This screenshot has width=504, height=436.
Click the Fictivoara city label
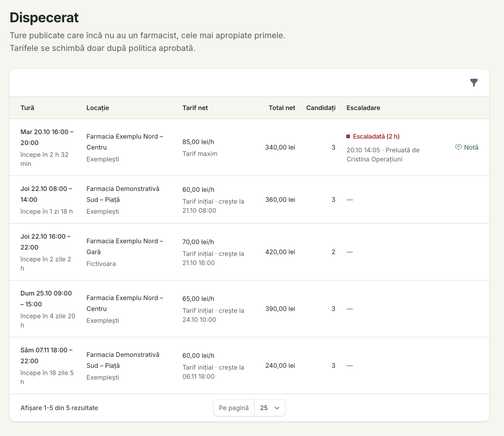pyautogui.click(x=101, y=264)
